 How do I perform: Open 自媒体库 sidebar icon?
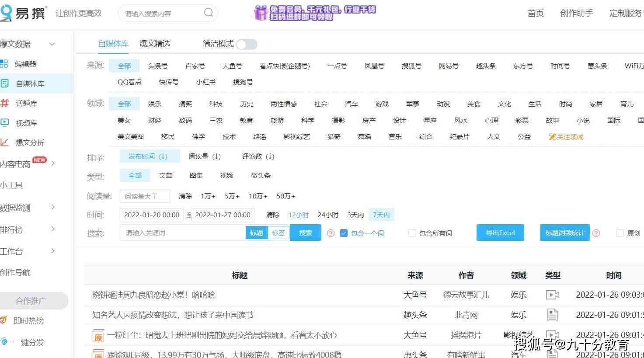[4, 83]
